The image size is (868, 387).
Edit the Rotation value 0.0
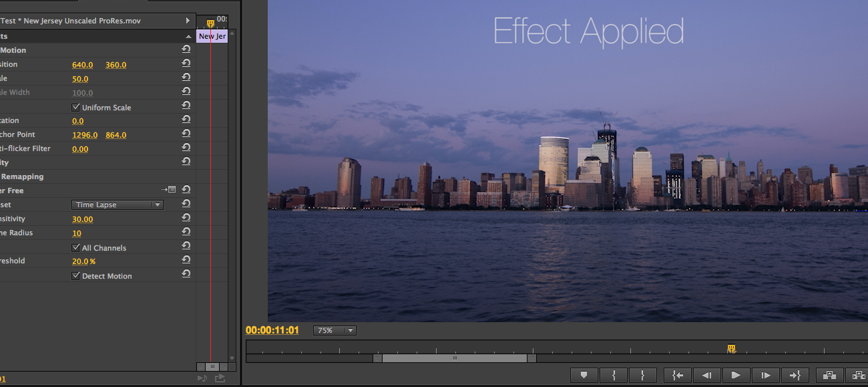[78, 121]
